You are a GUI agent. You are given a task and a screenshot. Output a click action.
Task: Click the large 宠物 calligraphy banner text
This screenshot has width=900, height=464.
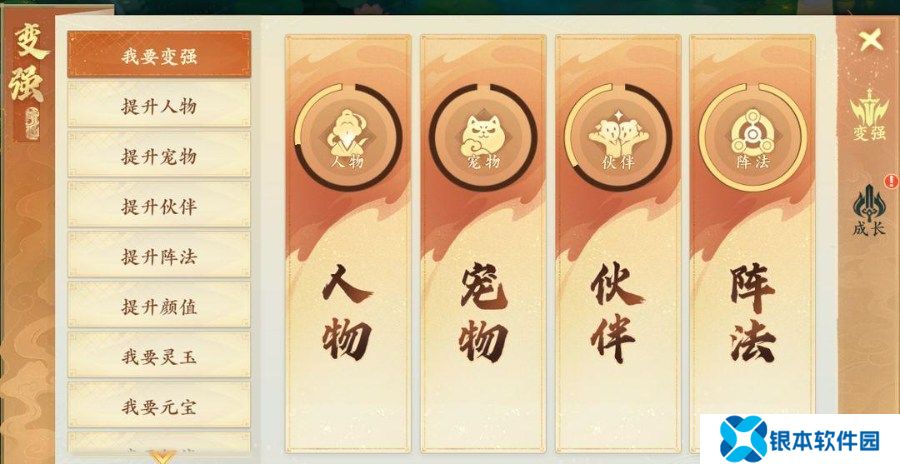point(483,315)
